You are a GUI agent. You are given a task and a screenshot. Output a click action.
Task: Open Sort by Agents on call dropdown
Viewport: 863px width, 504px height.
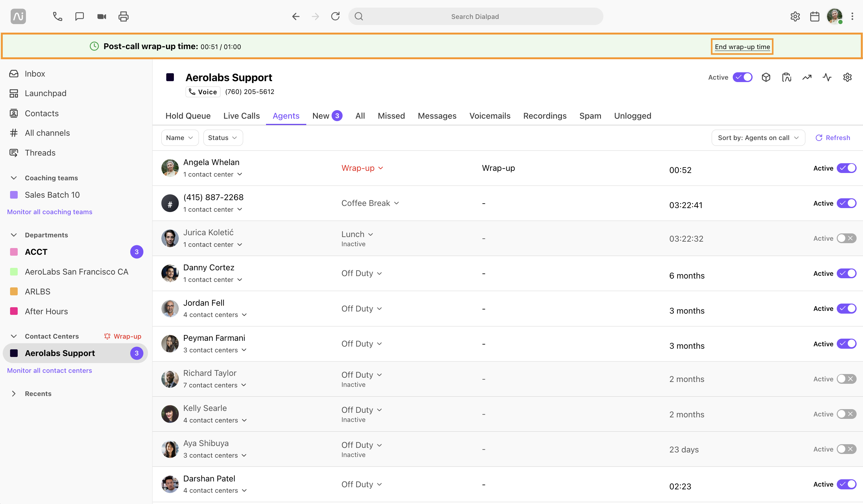click(x=758, y=138)
